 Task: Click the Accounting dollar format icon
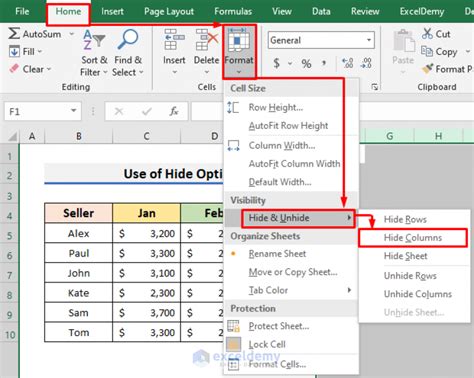(276, 63)
